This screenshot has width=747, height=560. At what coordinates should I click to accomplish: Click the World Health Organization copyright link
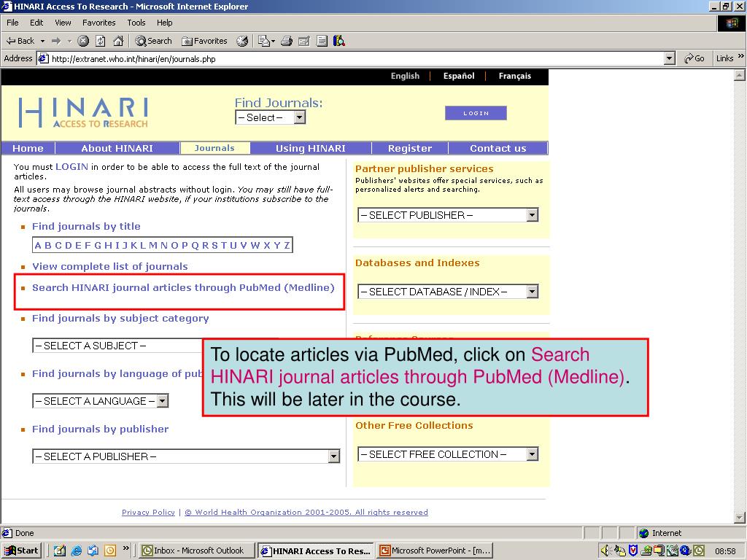[306, 513]
